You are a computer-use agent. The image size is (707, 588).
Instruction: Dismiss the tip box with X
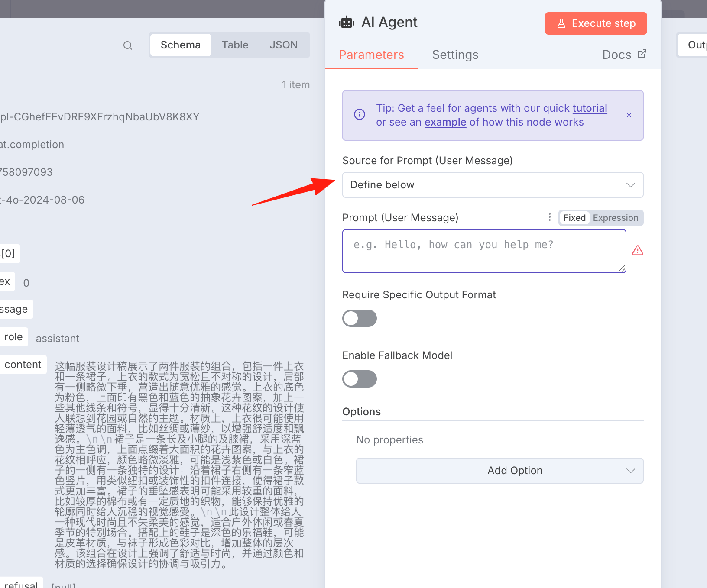pos(629,115)
